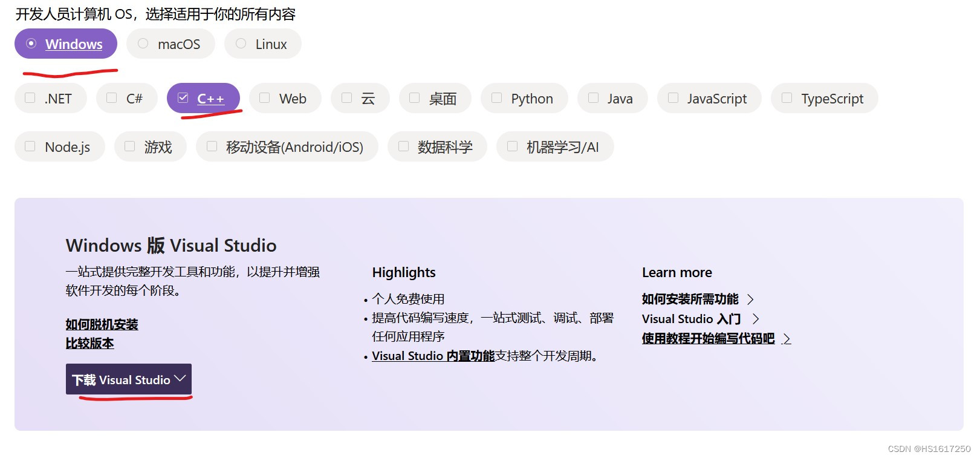Tick the 数据科学 checkbox
The height and width of the screenshot is (458, 980).
coord(403,146)
